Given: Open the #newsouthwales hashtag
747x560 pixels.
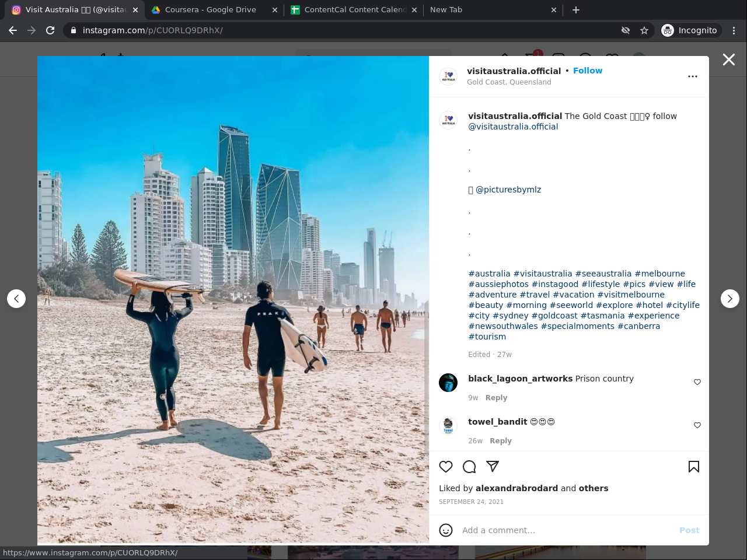Looking at the screenshot, I should 503,326.
